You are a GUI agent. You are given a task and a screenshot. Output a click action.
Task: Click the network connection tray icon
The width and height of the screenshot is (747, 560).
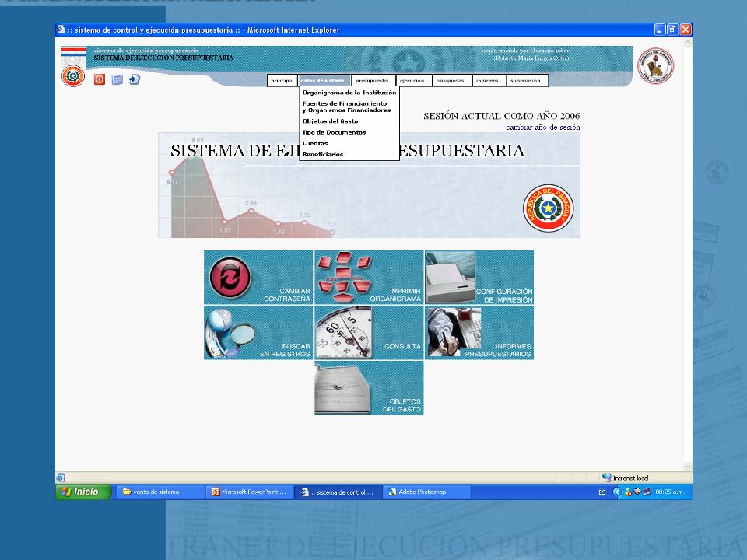click(647, 492)
